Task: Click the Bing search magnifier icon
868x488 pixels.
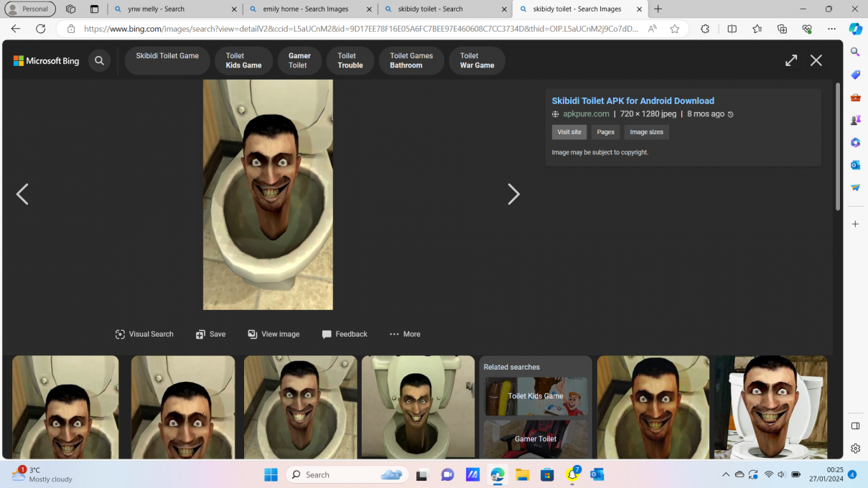Action: click(100, 61)
